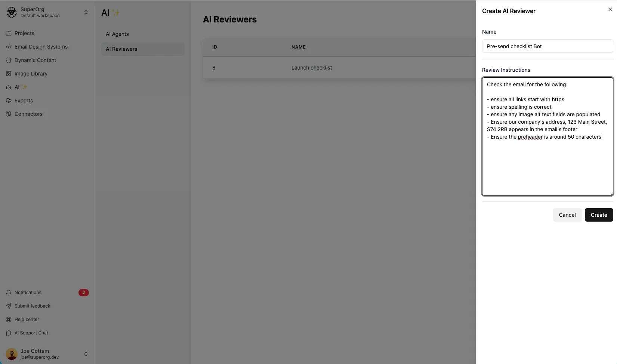Viewport: 617px width, 364px height.
Task: Open the Help center
Action: 26,320
